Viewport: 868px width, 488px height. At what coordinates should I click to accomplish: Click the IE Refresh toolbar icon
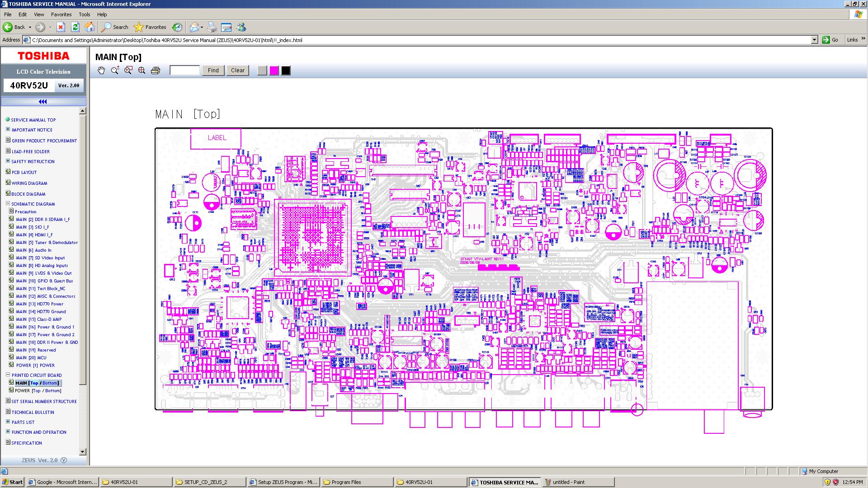point(75,27)
